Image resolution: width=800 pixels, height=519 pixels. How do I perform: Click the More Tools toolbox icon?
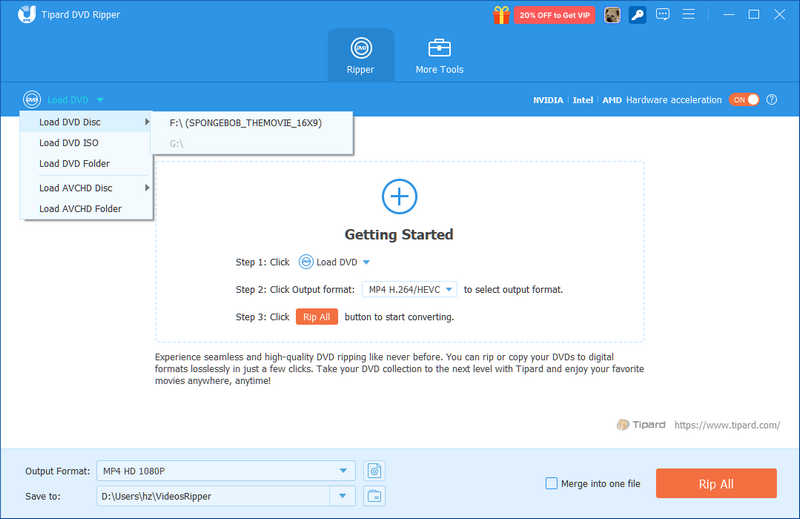[439, 48]
